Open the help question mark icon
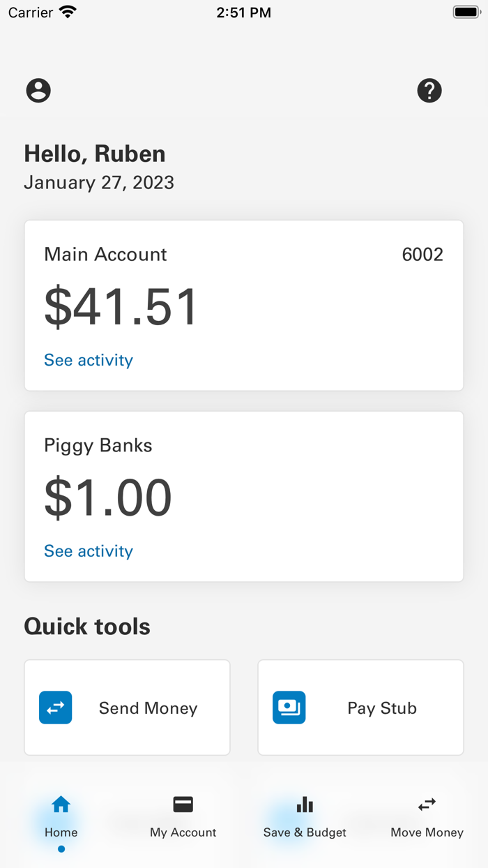Image resolution: width=488 pixels, height=868 pixels. [x=429, y=90]
